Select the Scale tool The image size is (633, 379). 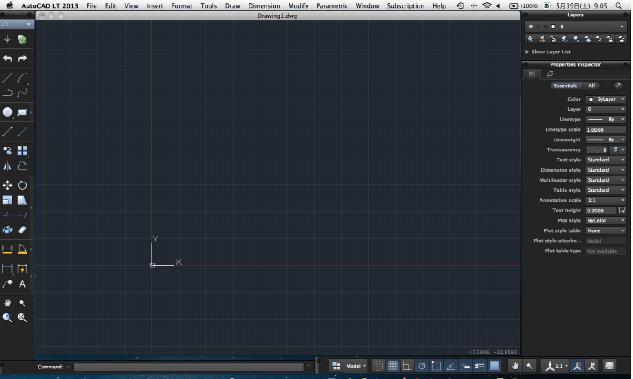tap(7, 200)
